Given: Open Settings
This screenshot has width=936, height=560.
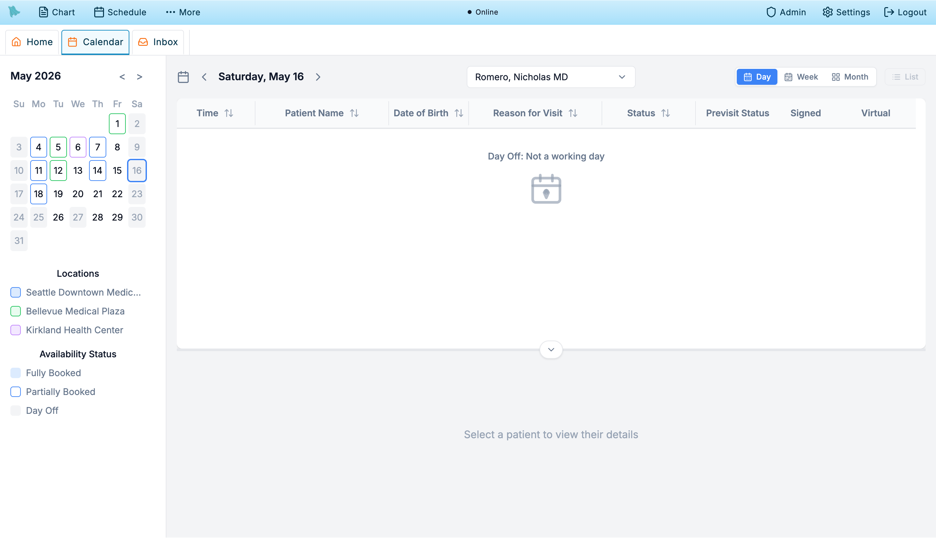Looking at the screenshot, I should click(x=846, y=12).
